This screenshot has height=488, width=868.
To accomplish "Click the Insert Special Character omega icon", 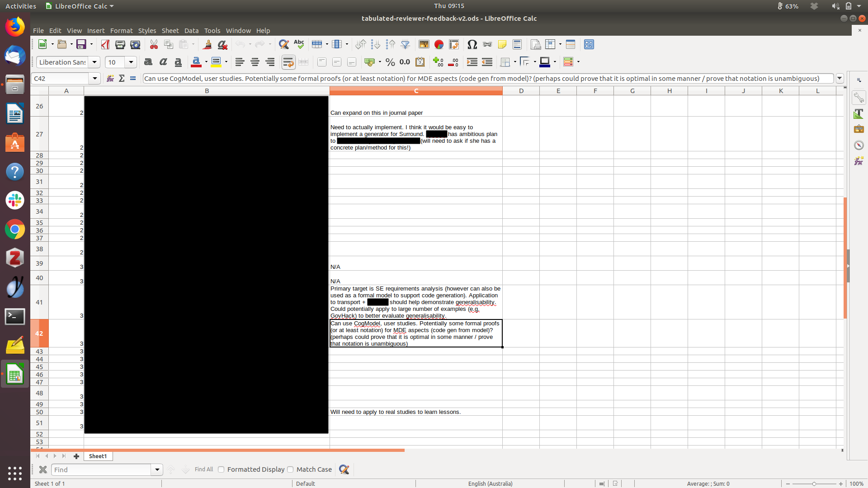I will coord(472,44).
